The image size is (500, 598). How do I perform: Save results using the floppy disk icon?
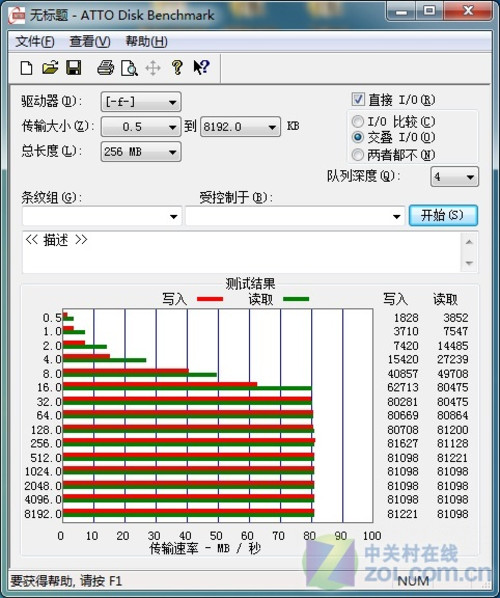(x=74, y=68)
